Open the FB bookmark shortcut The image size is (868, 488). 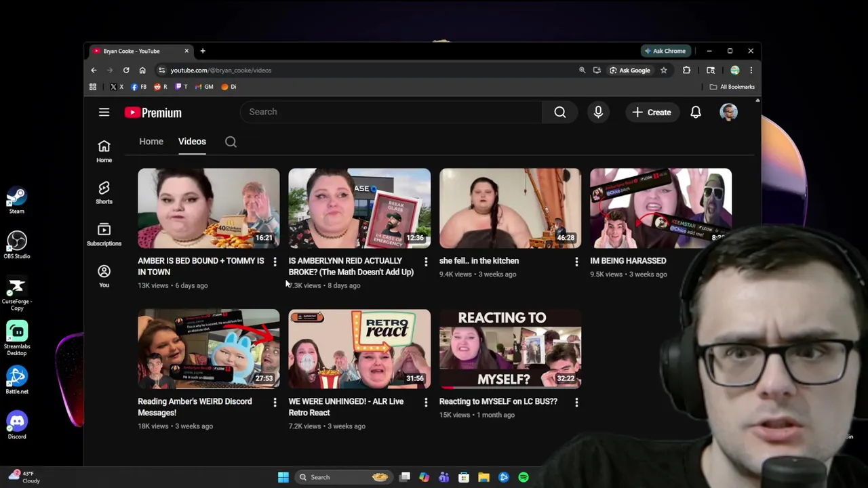(x=138, y=87)
